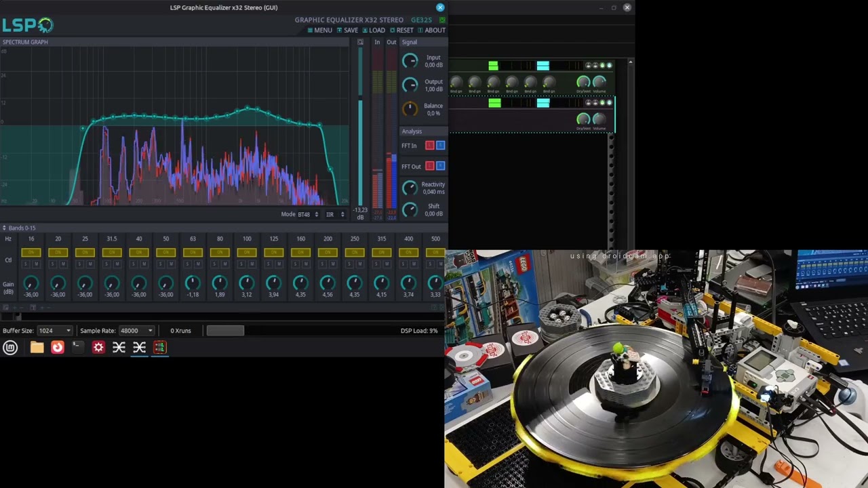Click LOAD in the plugin menu
Viewport: 868px width, 488px height.
coord(374,30)
